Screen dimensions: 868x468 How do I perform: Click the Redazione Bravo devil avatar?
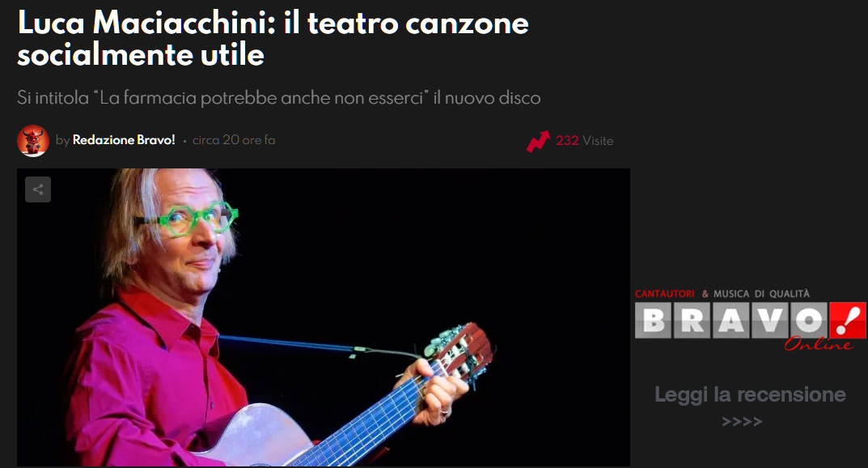(33, 141)
